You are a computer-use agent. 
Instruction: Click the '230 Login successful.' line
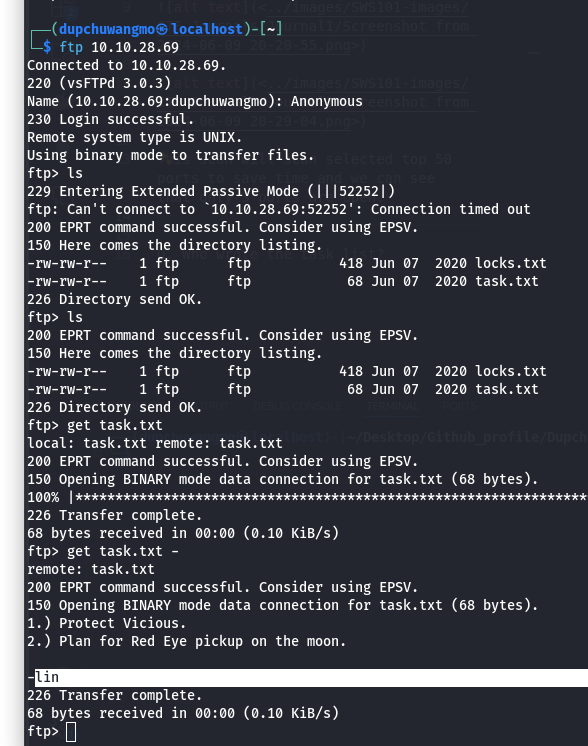point(110,119)
